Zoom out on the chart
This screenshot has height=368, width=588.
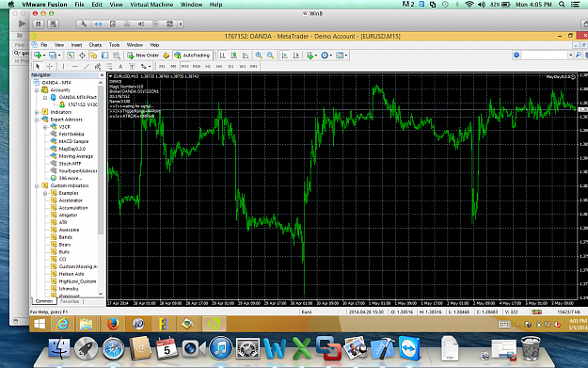point(270,56)
